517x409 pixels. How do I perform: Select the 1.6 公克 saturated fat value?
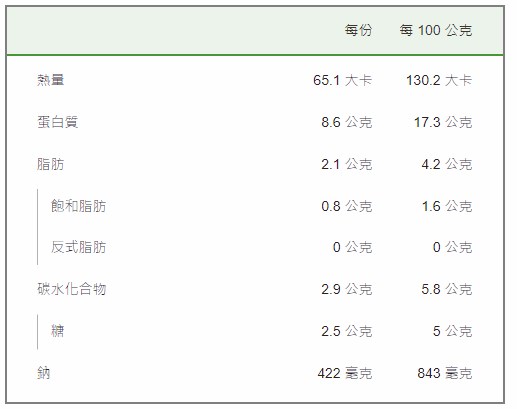point(447,206)
